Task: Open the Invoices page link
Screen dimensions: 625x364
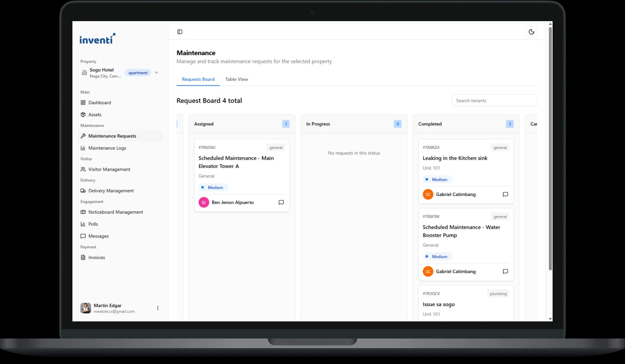Action: pos(96,257)
